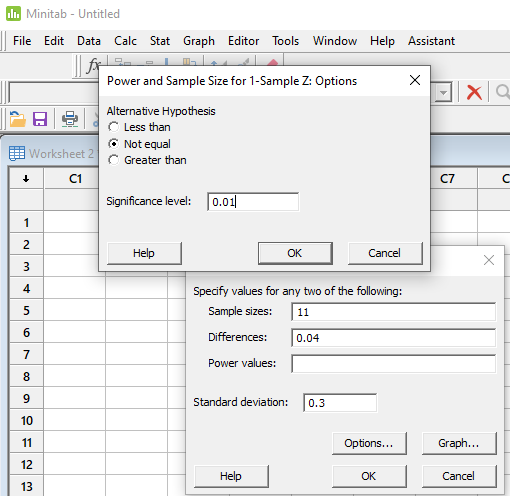Click the Significance level input field

(x=253, y=202)
